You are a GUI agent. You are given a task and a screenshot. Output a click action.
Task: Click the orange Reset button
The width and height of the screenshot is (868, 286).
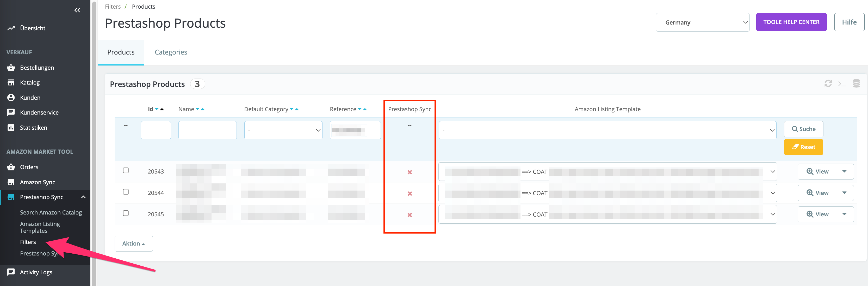(803, 147)
